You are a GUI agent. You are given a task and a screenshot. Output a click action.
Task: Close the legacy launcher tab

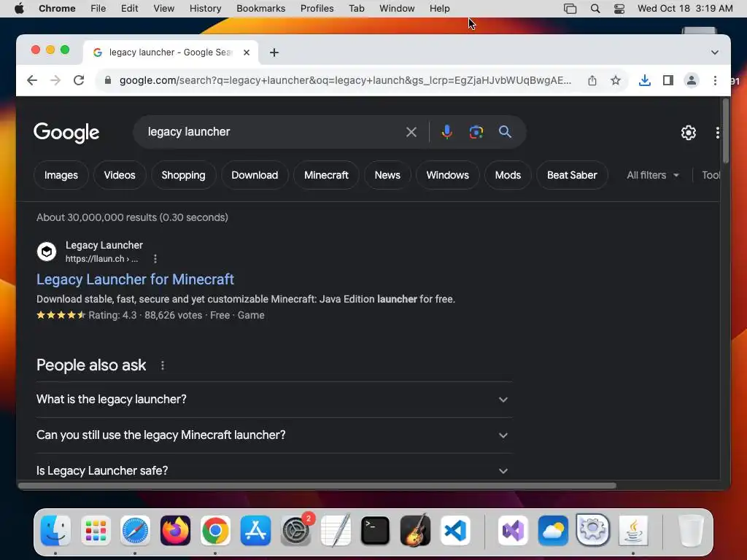click(247, 52)
